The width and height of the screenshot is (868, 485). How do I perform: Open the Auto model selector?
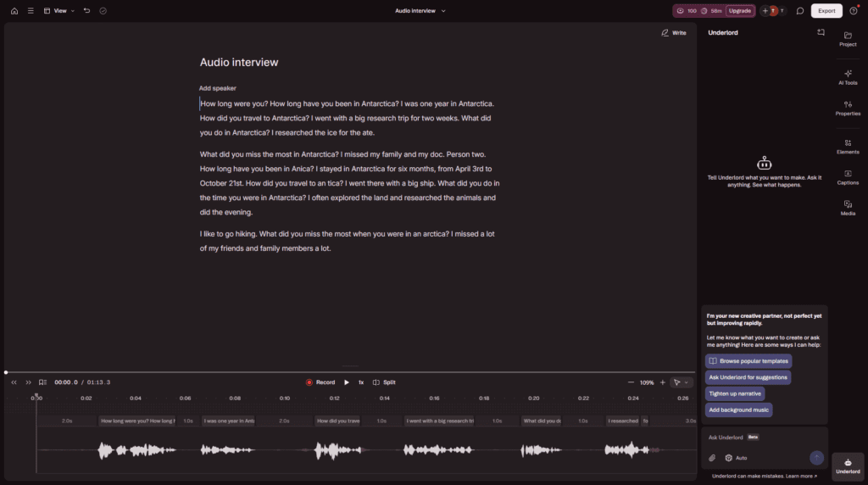[x=737, y=458]
